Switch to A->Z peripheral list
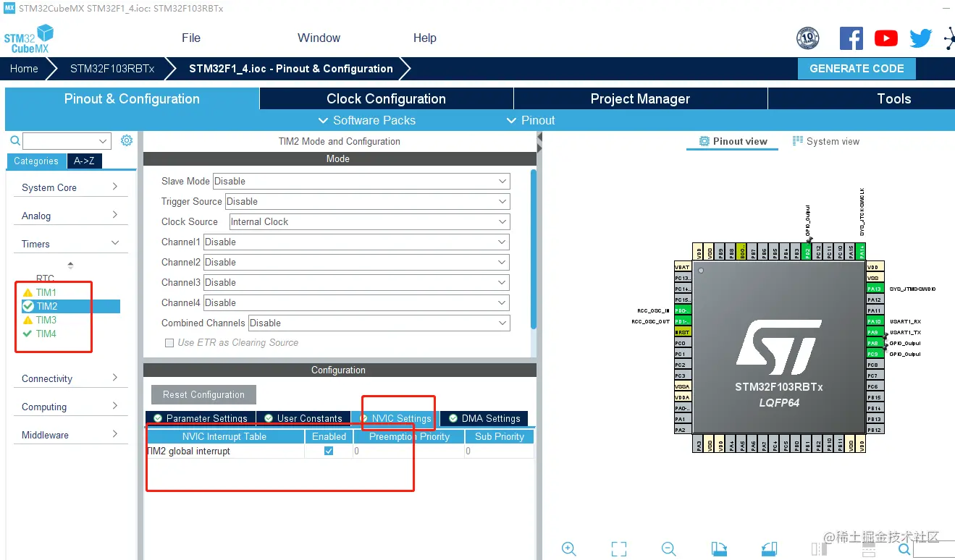The image size is (955, 560). [84, 161]
